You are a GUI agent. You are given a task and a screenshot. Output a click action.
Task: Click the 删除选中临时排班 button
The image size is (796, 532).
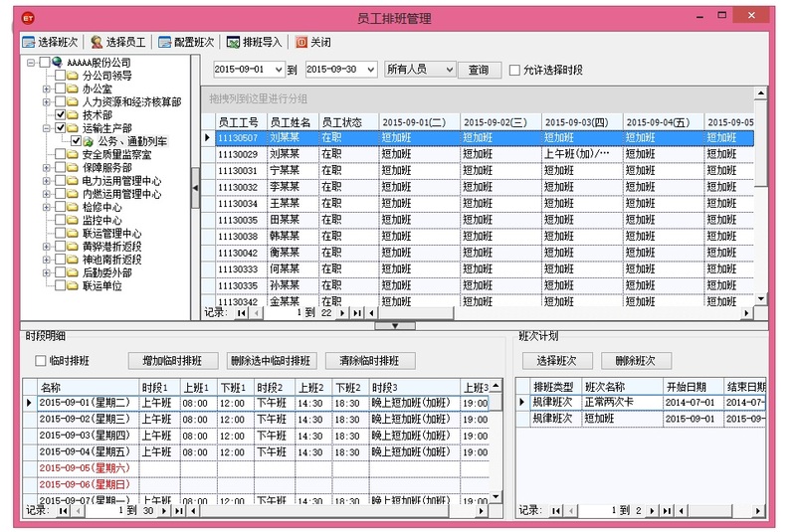click(x=272, y=361)
